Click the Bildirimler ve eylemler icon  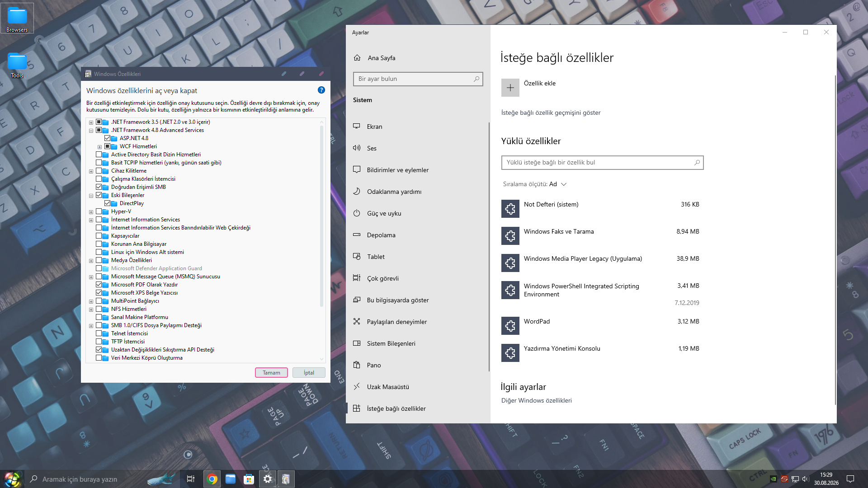coord(357,170)
